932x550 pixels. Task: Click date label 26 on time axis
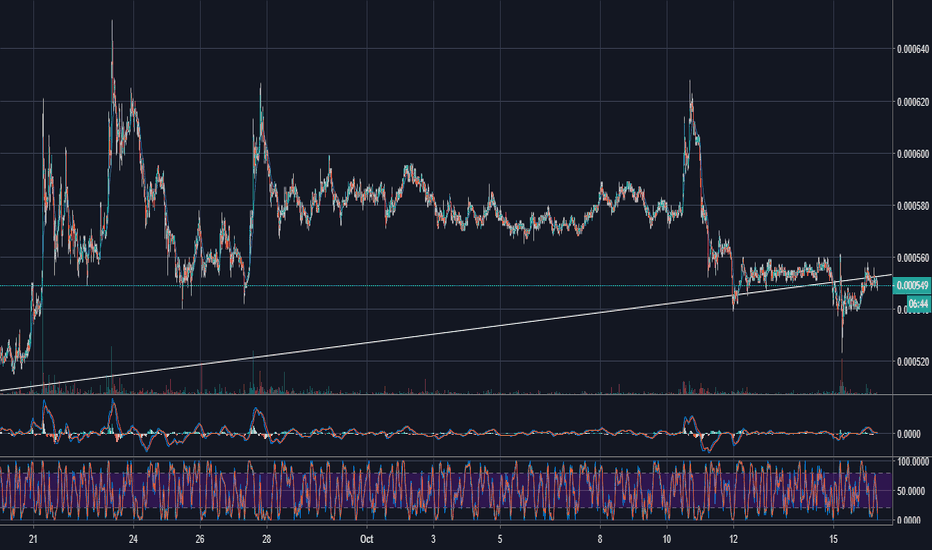click(x=200, y=539)
